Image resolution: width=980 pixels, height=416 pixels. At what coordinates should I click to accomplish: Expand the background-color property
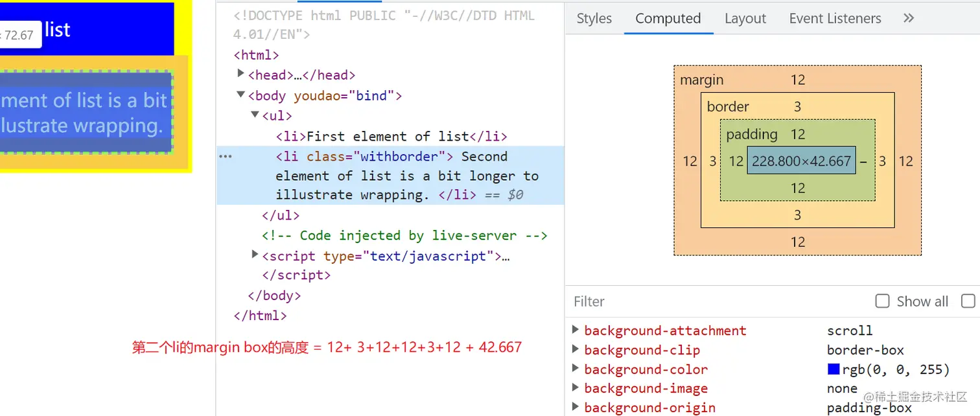[x=576, y=369]
